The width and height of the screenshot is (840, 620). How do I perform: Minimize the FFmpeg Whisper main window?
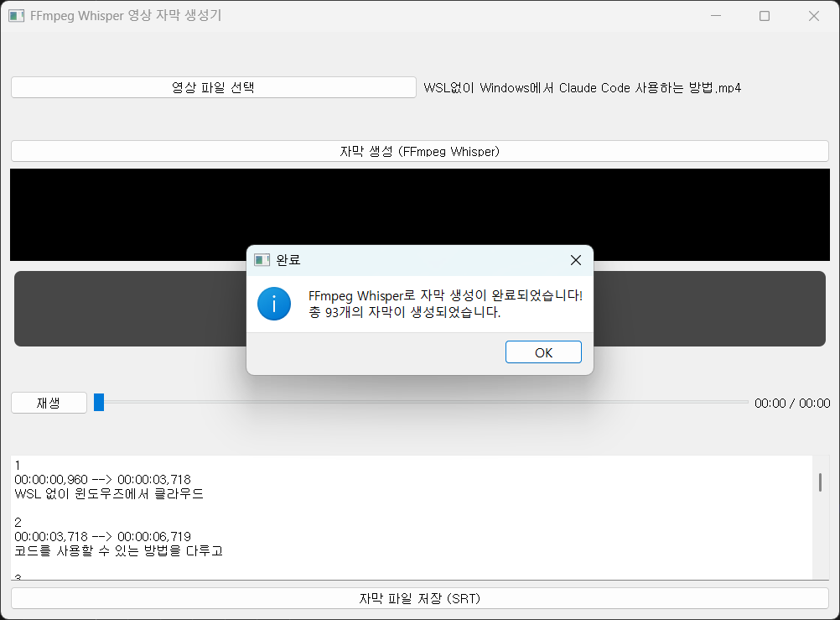pos(716,16)
